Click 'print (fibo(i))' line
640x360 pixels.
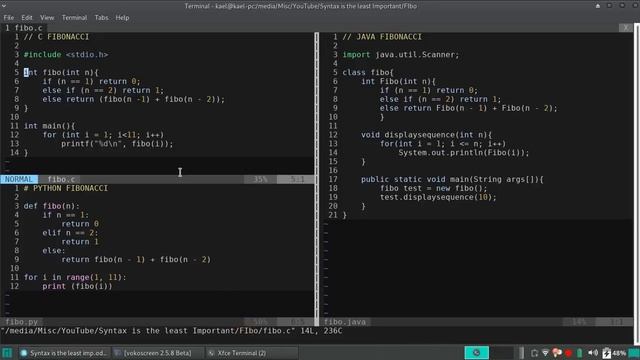click(77, 286)
